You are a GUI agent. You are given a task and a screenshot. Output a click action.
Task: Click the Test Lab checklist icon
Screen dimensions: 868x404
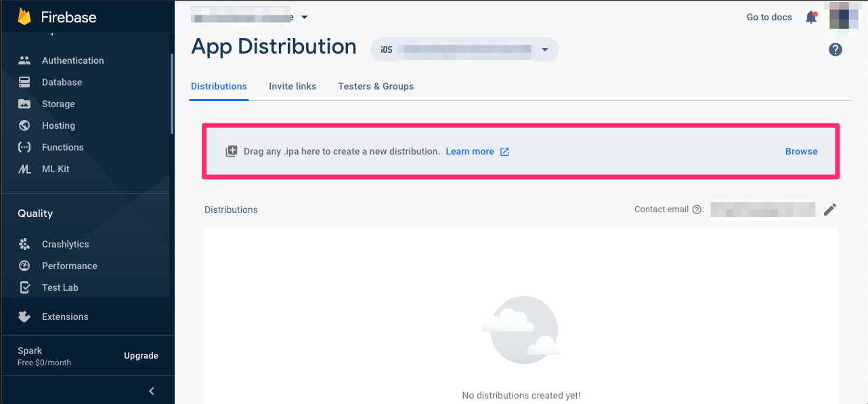coord(24,287)
